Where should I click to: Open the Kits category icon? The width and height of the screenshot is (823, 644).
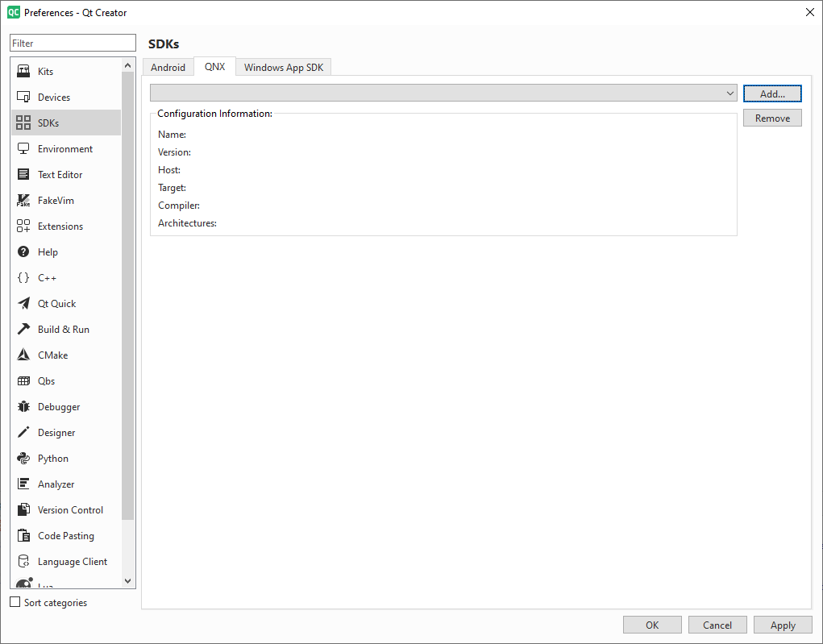(x=23, y=71)
